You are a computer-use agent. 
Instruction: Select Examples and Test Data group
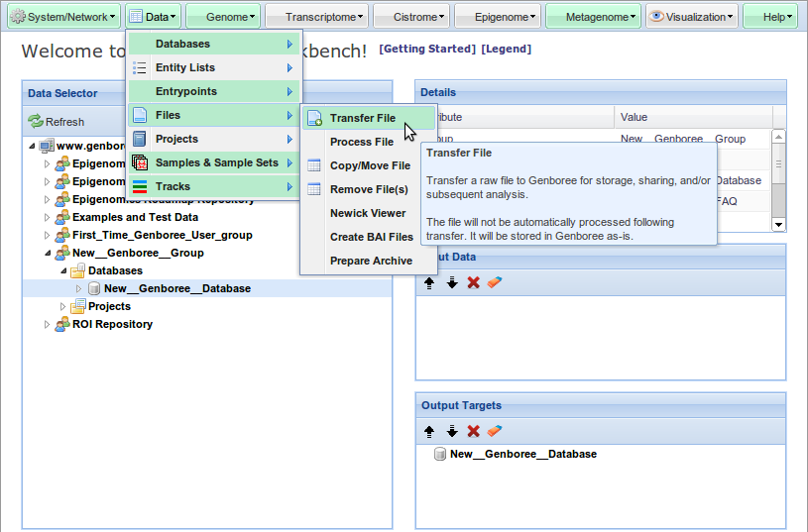[x=135, y=218]
